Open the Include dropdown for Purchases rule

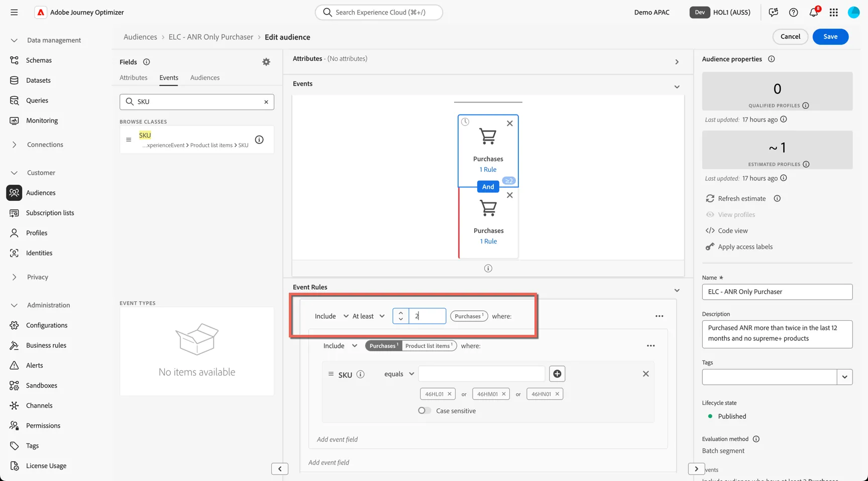point(332,316)
